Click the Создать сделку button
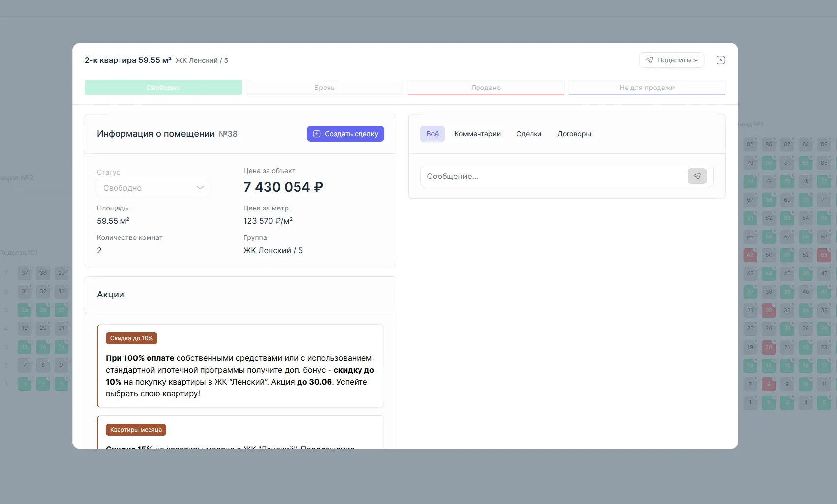The image size is (837, 504). 345,134
